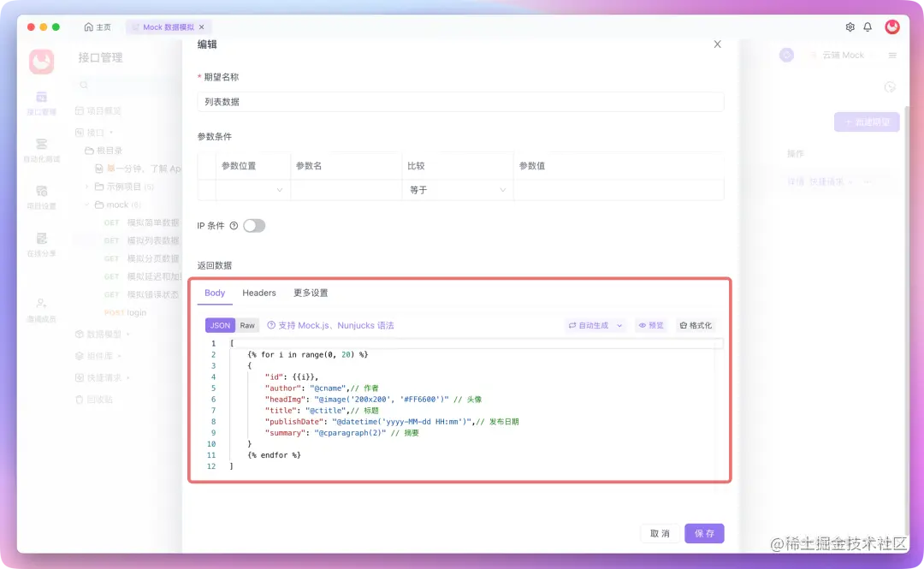The image size is (924, 569).
Task: Click the {% endfor %} code line
Action: (x=274, y=455)
